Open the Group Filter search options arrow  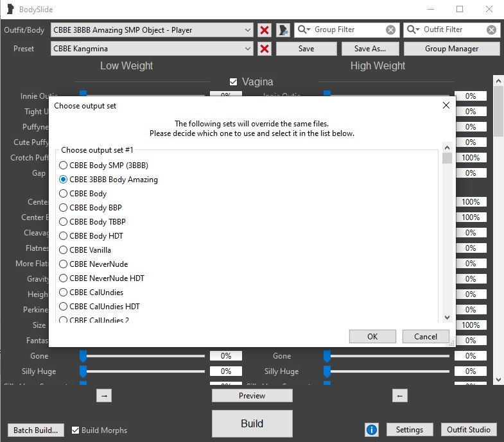click(304, 30)
